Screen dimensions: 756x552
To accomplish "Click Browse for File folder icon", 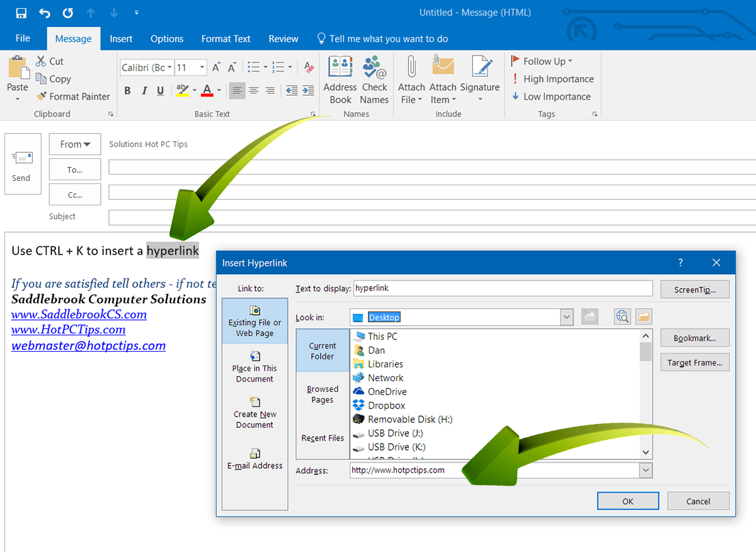I will (x=644, y=317).
